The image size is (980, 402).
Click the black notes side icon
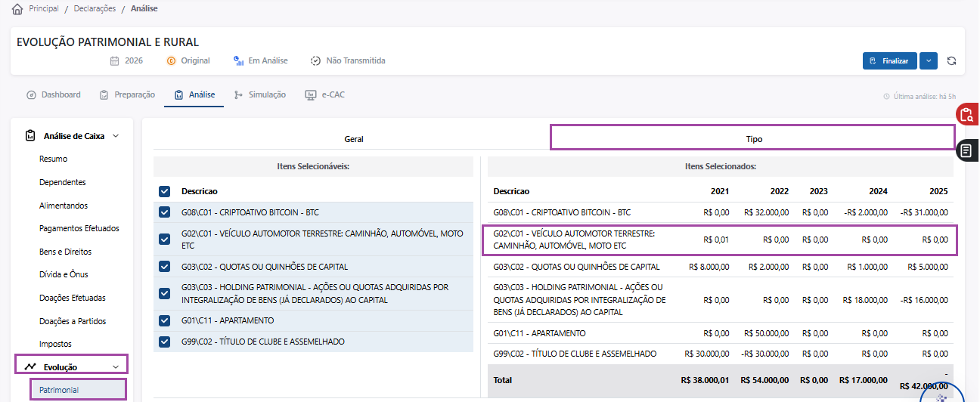967,151
